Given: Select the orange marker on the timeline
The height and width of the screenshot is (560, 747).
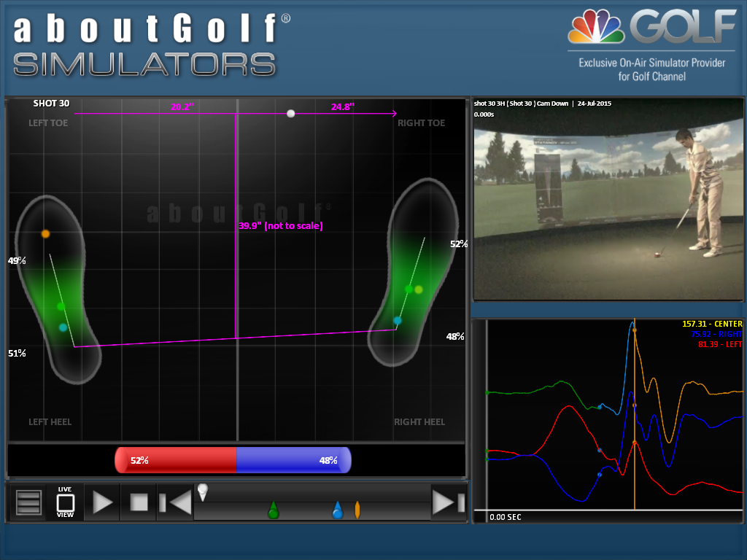Looking at the screenshot, I should click(x=357, y=510).
